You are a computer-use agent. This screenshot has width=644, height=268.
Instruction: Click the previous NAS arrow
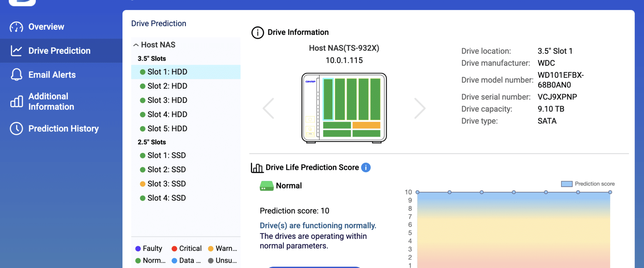[x=268, y=108]
